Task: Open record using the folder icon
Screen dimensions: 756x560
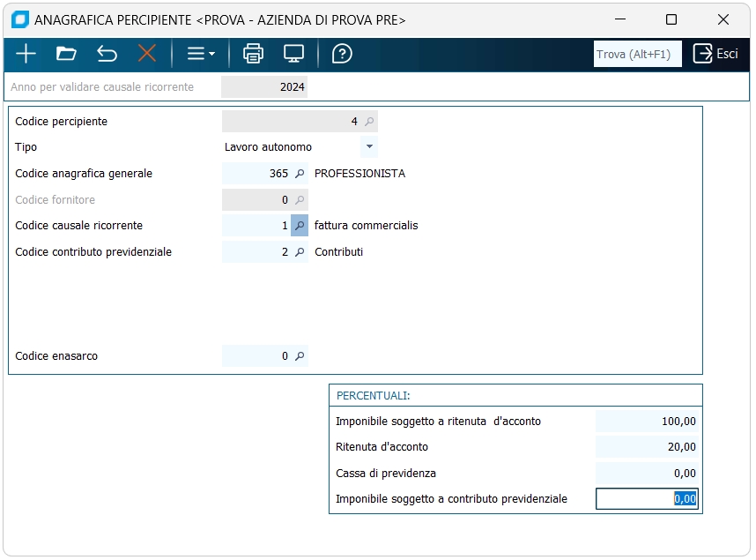Action: coord(66,54)
